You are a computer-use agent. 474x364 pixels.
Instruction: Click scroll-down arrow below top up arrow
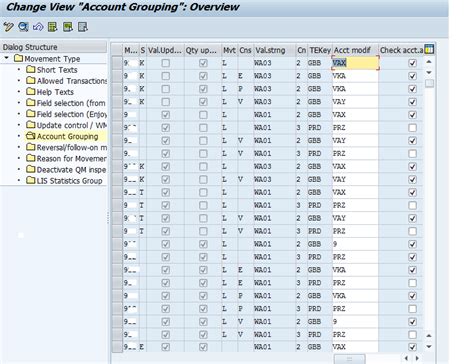tap(429, 72)
